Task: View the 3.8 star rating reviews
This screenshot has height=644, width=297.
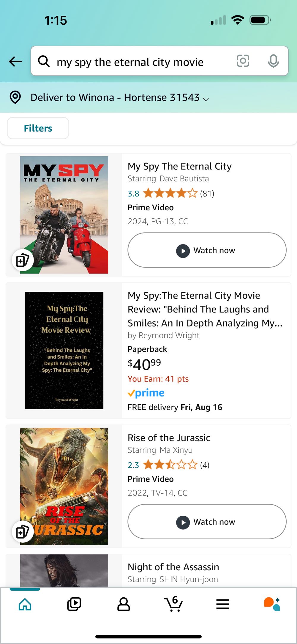Action: (x=171, y=193)
